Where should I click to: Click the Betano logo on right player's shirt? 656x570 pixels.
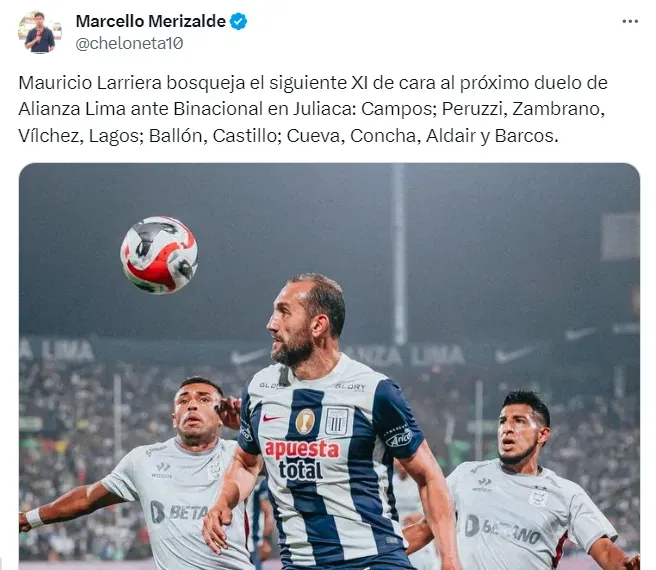(502, 530)
